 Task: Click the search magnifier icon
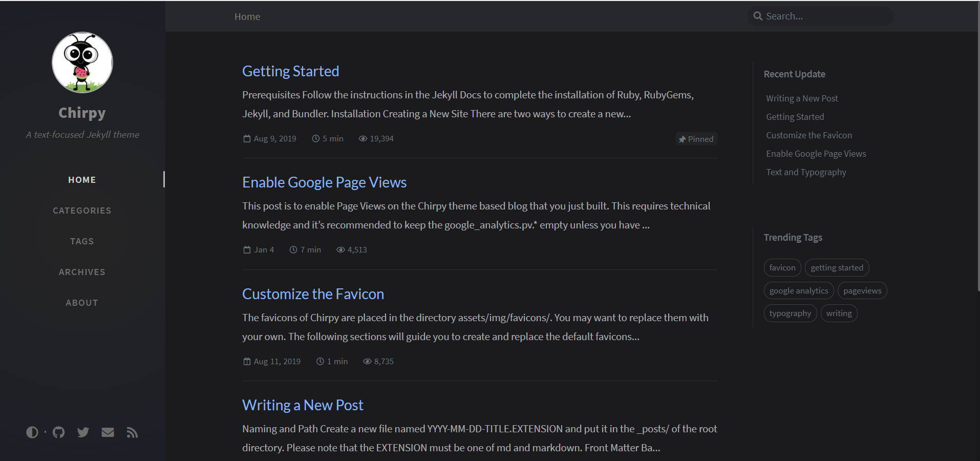click(x=758, y=16)
